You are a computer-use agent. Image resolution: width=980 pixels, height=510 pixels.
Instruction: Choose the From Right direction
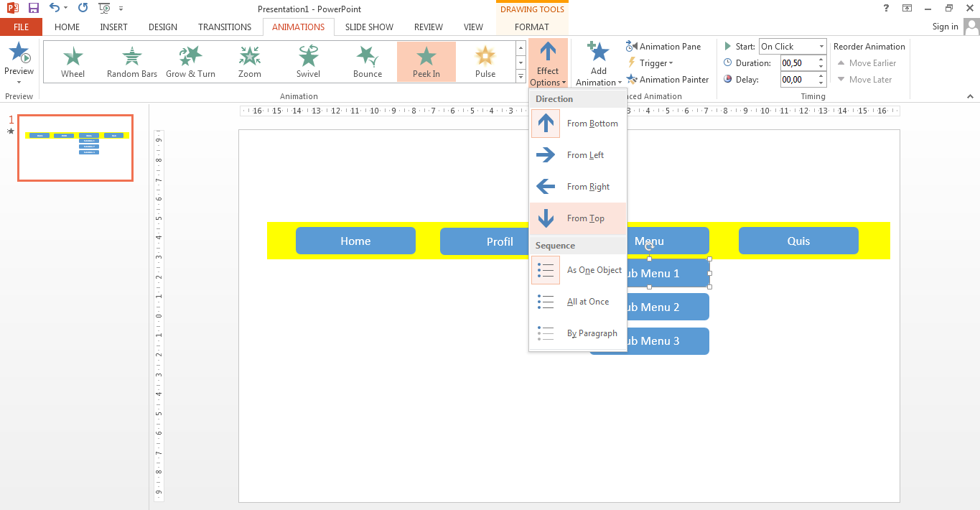pyautogui.click(x=578, y=186)
